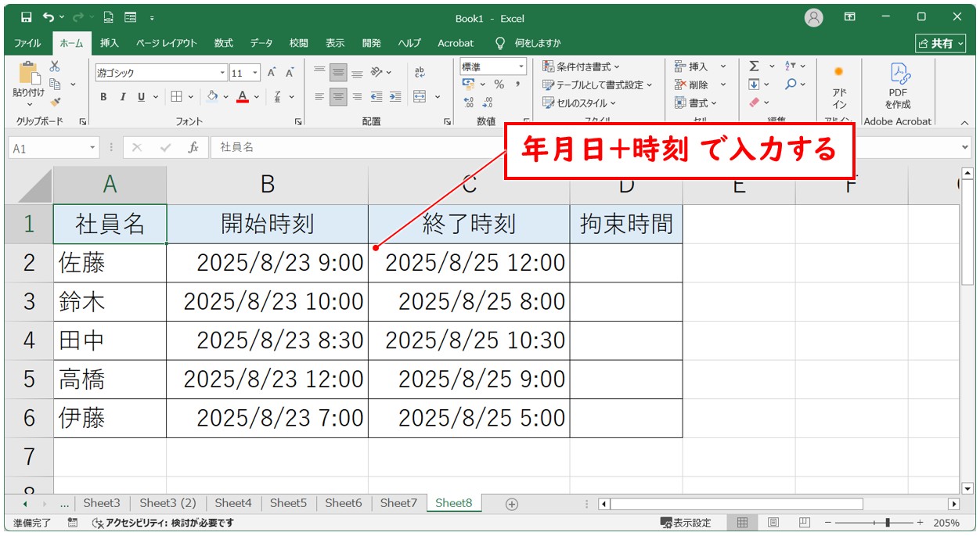Open print preview from quick access toolbar

[x=109, y=17]
